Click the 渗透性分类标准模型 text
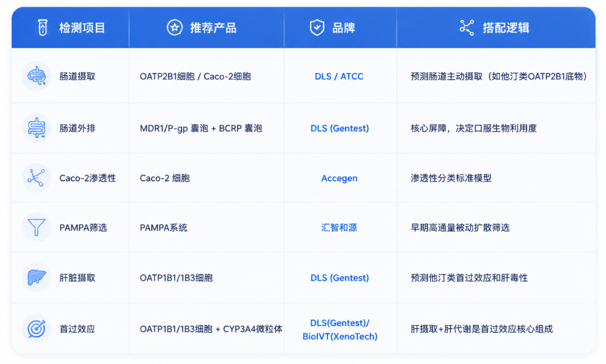The width and height of the screenshot is (606, 364). pyautogui.click(x=451, y=178)
